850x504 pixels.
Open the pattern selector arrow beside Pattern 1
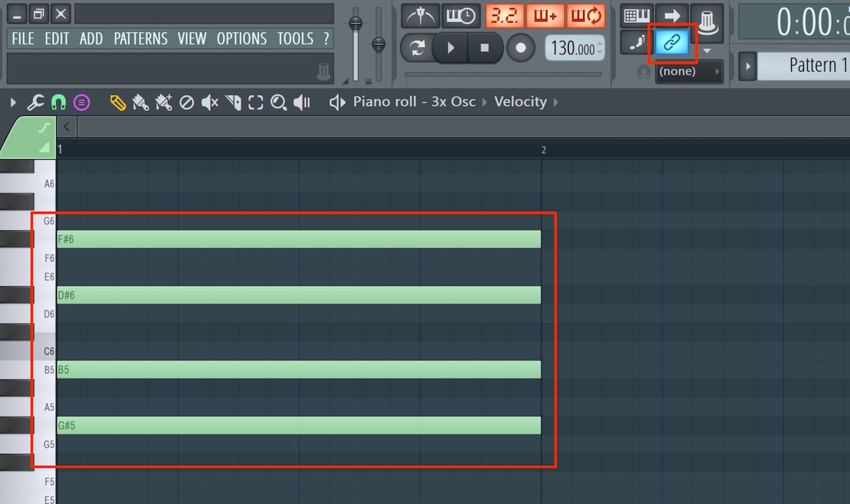(747, 66)
